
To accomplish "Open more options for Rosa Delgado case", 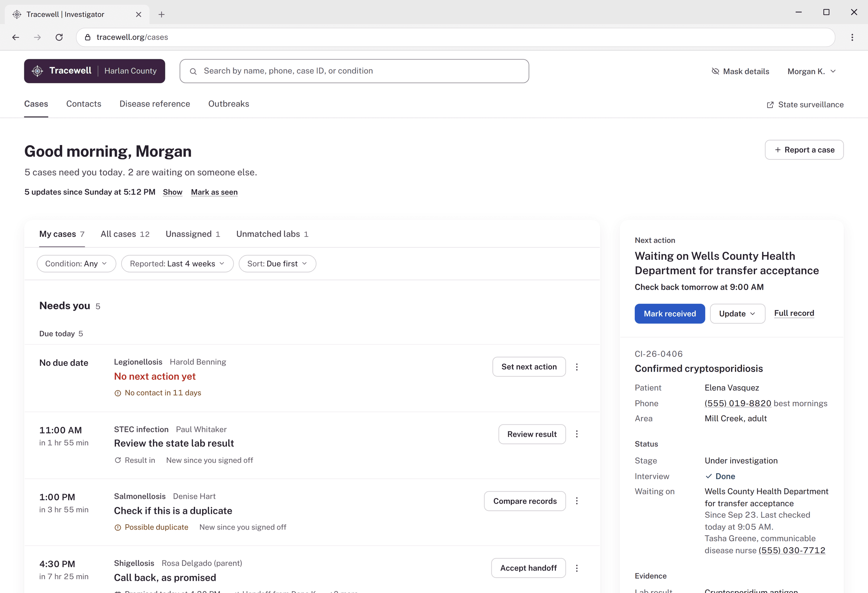I will [x=576, y=568].
